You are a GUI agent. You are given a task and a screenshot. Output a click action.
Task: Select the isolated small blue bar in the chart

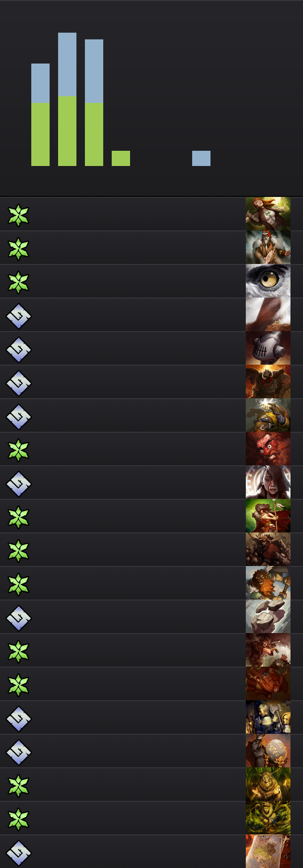coord(201,158)
